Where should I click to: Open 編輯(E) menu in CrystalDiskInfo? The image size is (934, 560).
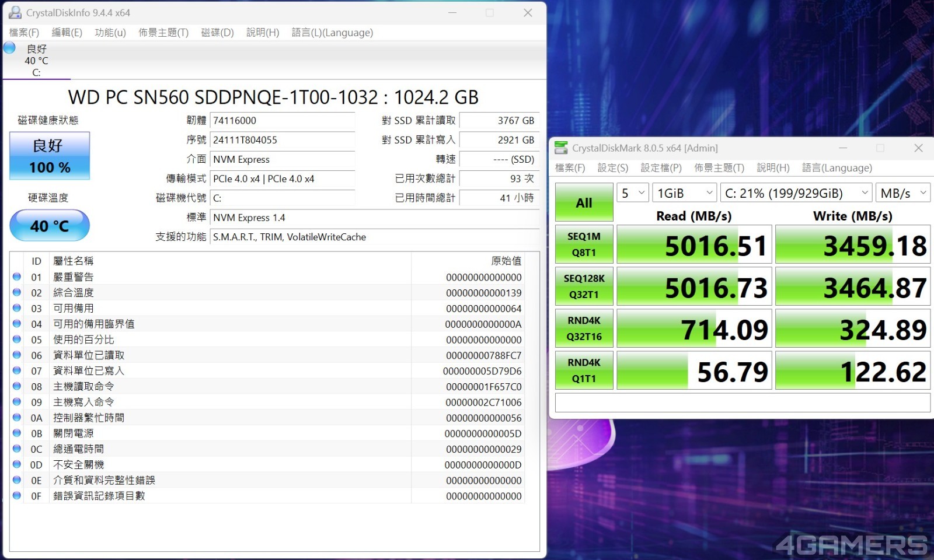[67, 33]
